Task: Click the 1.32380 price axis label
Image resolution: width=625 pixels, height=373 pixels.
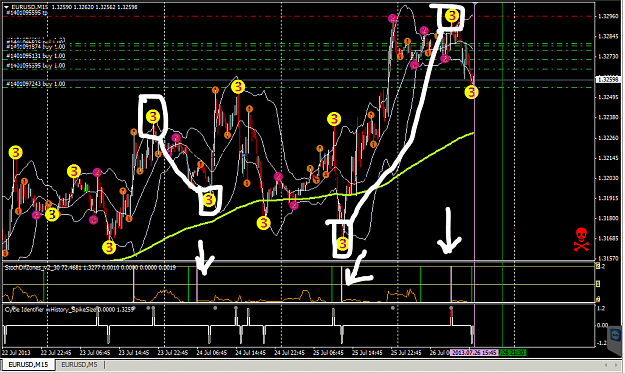Action: point(608,118)
